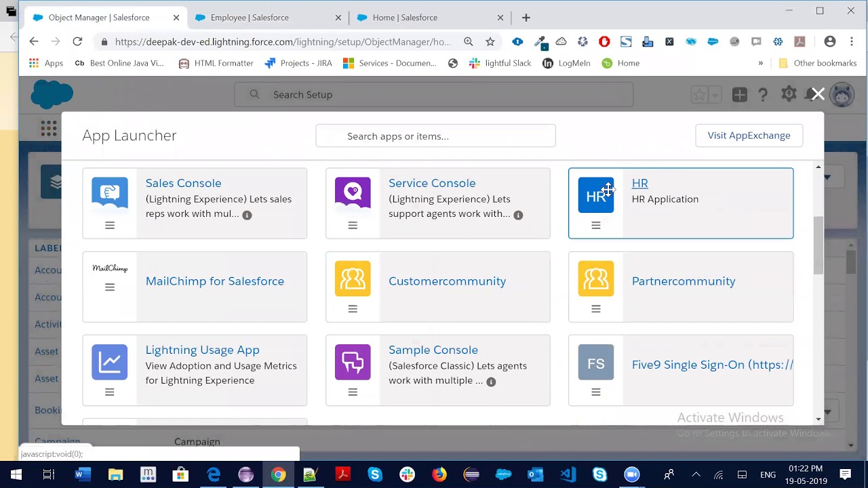Open the HTML Formatter bookmark
This screenshot has width=868, height=488.
[x=216, y=63]
